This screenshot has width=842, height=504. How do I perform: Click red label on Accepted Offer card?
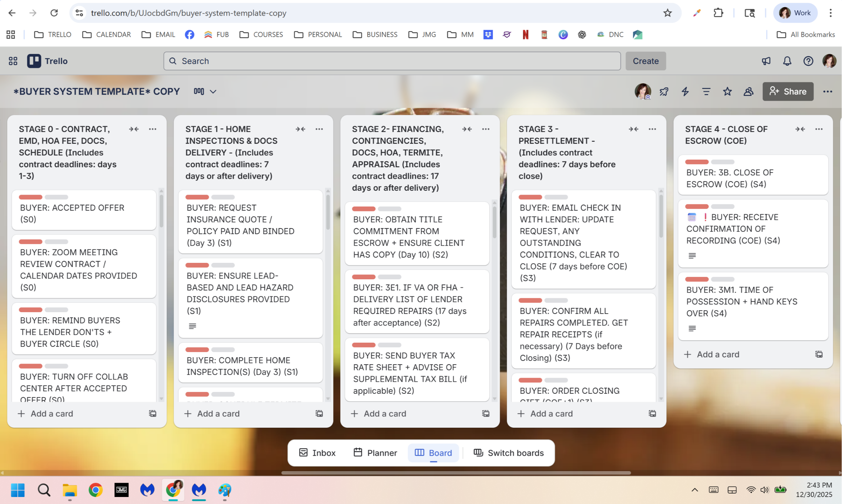(x=30, y=197)
